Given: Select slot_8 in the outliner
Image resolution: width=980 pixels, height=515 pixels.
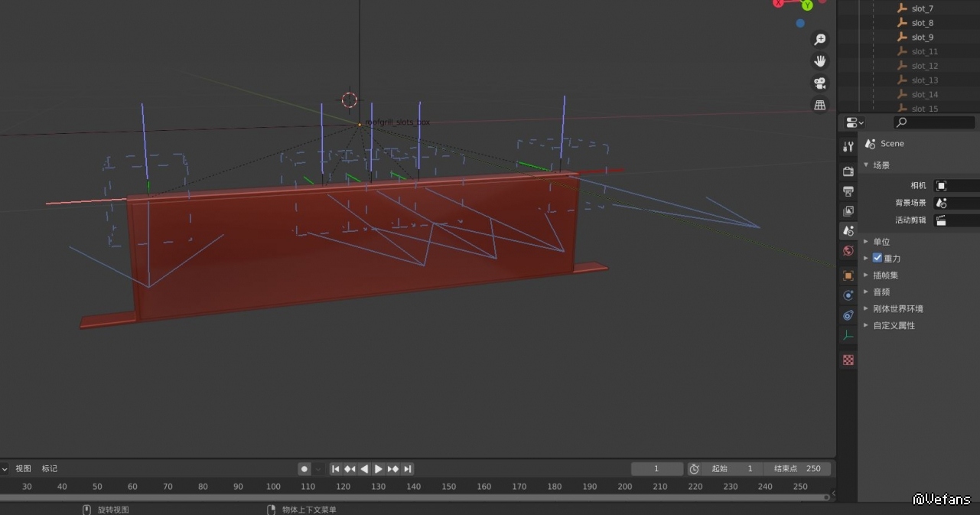Looking at the screenshot, I should (922, 23).
